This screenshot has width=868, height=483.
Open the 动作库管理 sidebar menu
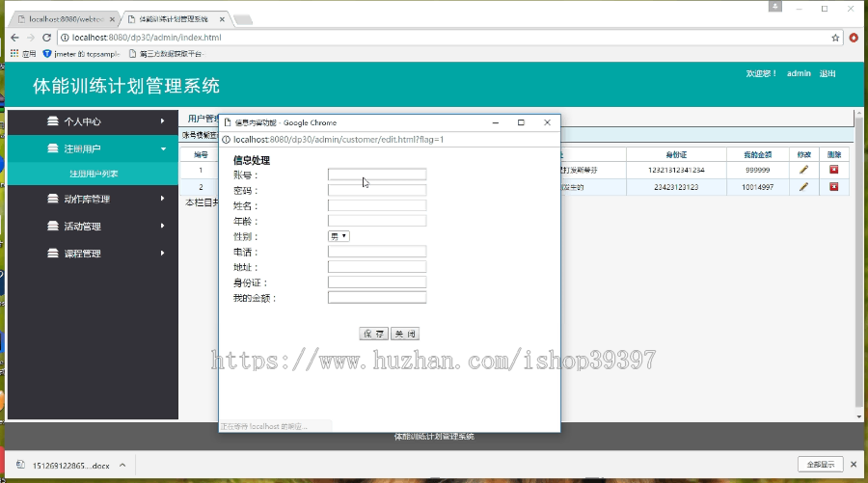pyautogui.click(x=93, y=199)
